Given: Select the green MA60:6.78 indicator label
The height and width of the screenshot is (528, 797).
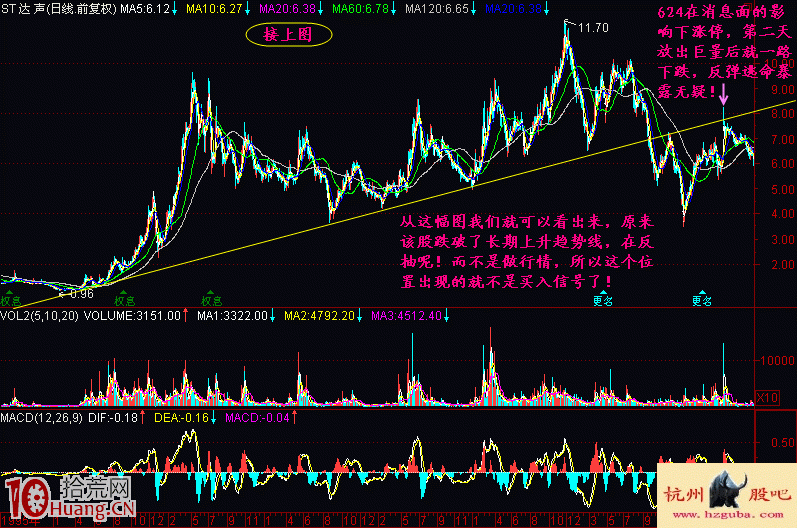Looking at the screenshot, I should 360,9.
